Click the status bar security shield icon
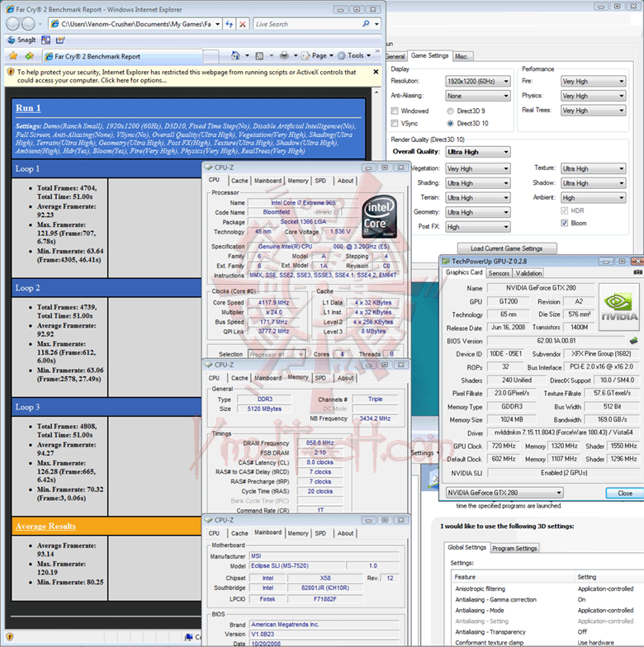Viewport: 644px width, 647px height. tap(10, 636)
